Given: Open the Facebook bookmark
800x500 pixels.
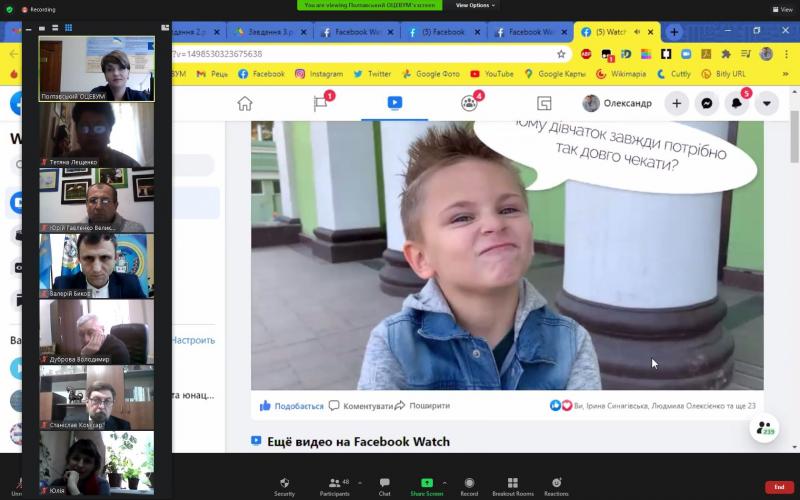Looking at the screenshot, I should pyautogui.click(x=261, y=74).
